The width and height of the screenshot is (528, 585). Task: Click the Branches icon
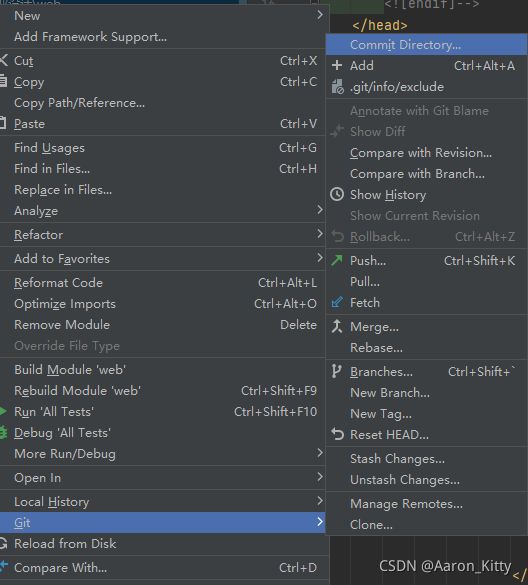[336, 372]
